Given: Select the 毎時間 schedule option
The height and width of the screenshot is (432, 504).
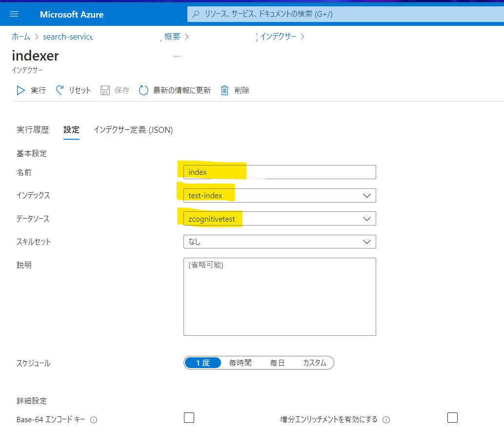Looking at the screenshot, I should 240,363.
